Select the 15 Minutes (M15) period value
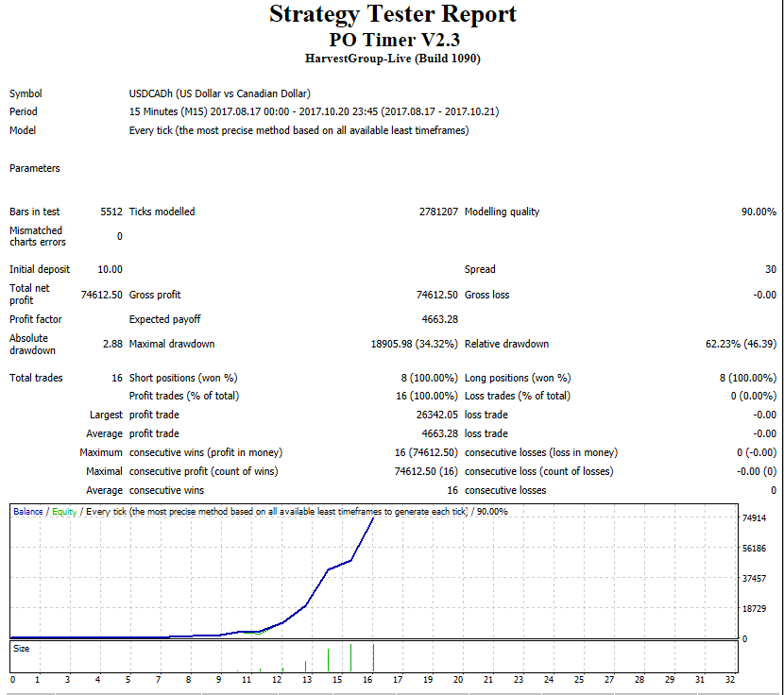Screen dimensions: 784x695 [314, 111]
